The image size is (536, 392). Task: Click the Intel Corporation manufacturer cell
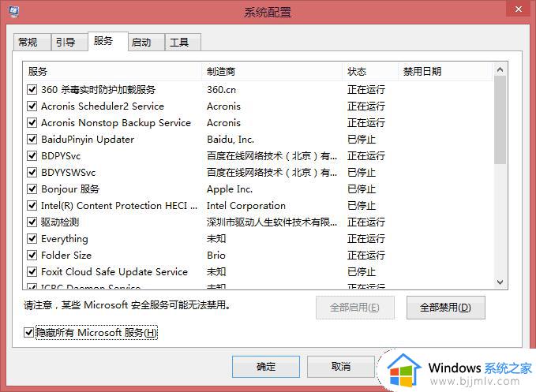click(x=246, y=206)
